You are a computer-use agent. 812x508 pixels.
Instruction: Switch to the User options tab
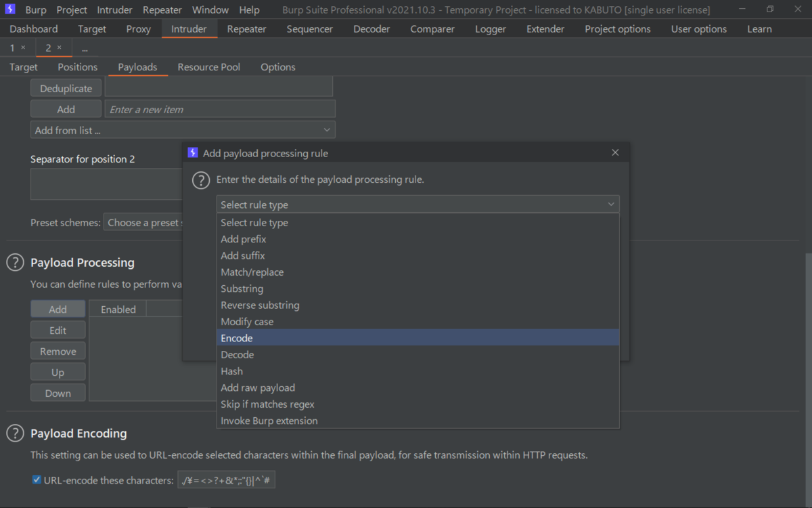pos(699,29)
